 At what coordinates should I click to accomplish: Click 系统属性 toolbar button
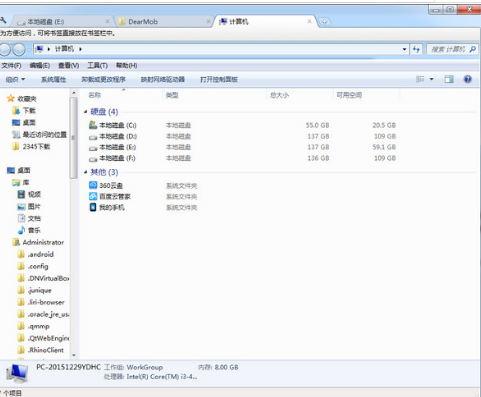tap(53, 79)
